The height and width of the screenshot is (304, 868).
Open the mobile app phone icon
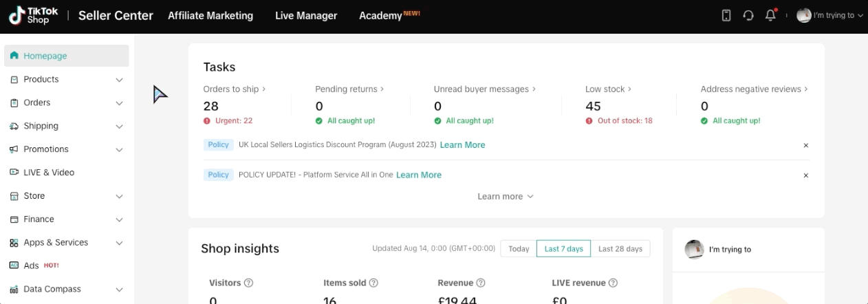726,16
